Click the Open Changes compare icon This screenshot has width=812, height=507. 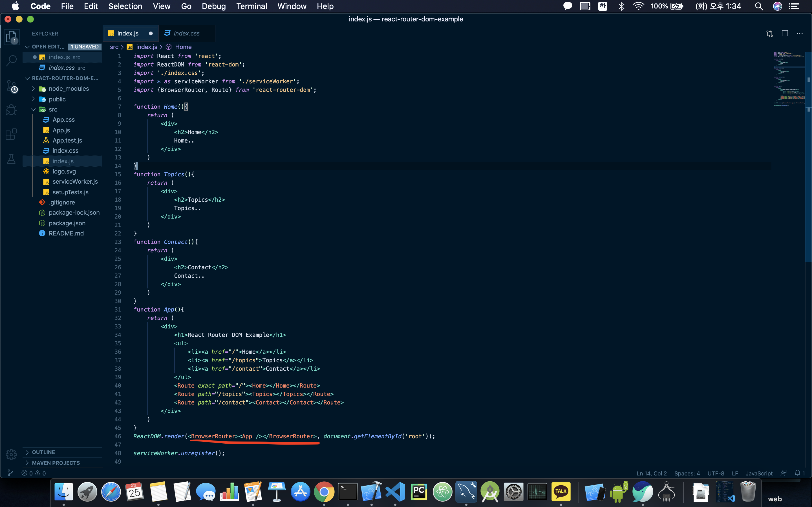[770, 33]
